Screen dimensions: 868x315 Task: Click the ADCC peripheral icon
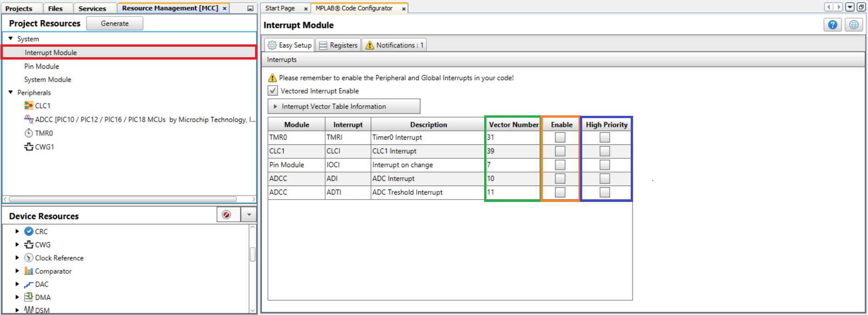(x=28, y=119)
